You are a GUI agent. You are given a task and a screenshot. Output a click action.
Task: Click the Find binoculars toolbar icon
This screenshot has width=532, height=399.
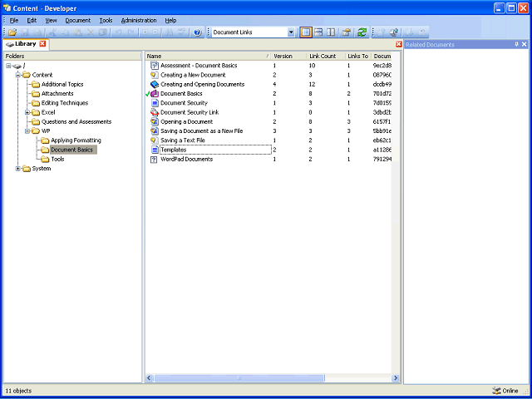170,32
